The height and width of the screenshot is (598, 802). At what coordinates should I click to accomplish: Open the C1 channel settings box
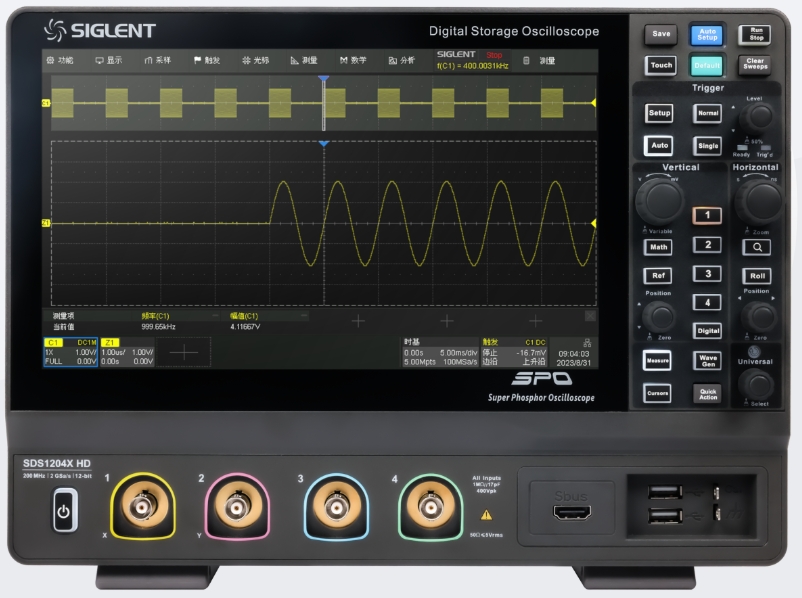point(70,352)
